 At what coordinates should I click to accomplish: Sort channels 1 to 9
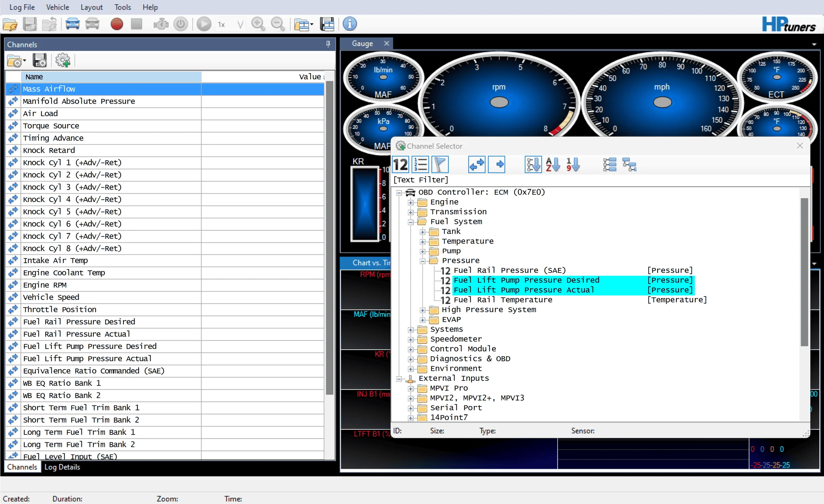click(x=573, y=165)
